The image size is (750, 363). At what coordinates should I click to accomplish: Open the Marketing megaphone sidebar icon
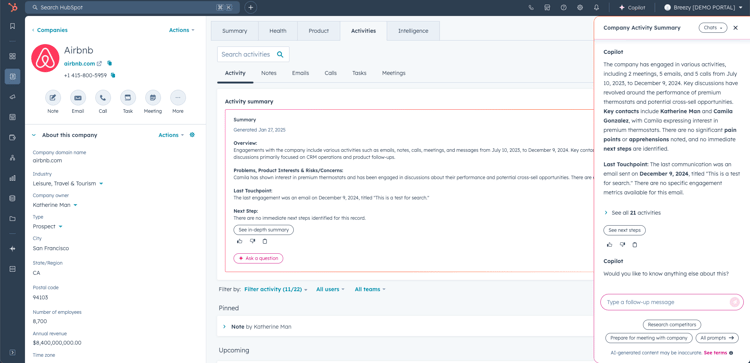coord(12,97)
